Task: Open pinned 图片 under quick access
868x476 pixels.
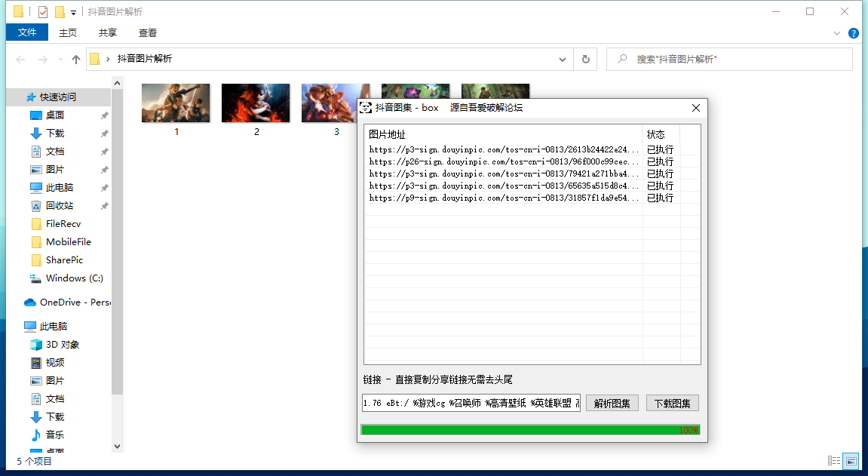Action: coord(55,170)
